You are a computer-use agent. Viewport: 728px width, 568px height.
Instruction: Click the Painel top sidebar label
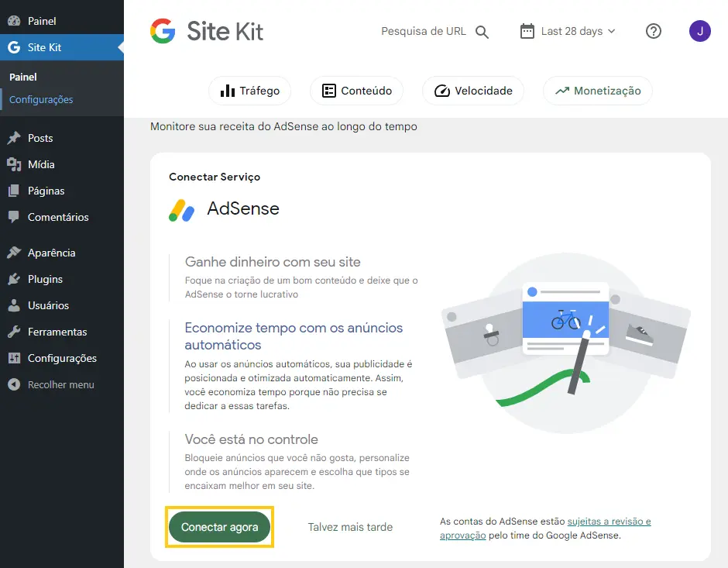[x=42, y=21]
